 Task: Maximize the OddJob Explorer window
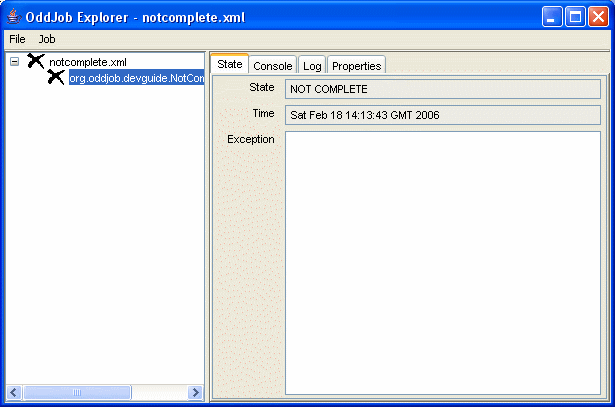575,17
